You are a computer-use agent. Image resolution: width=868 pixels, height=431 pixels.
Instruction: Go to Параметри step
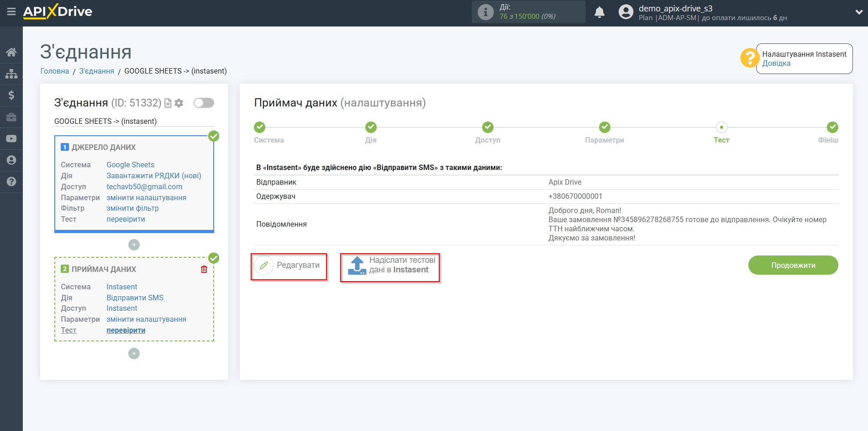click(x=605, y=127)
